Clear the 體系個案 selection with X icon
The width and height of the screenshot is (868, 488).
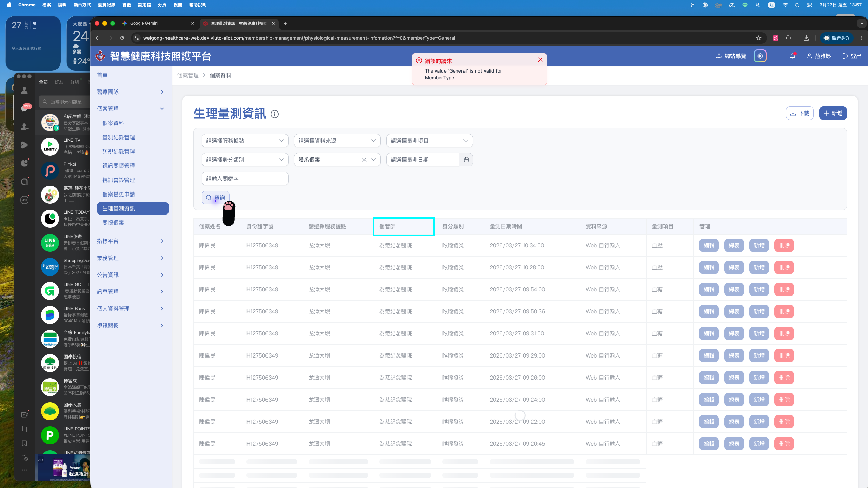(364, 160)
